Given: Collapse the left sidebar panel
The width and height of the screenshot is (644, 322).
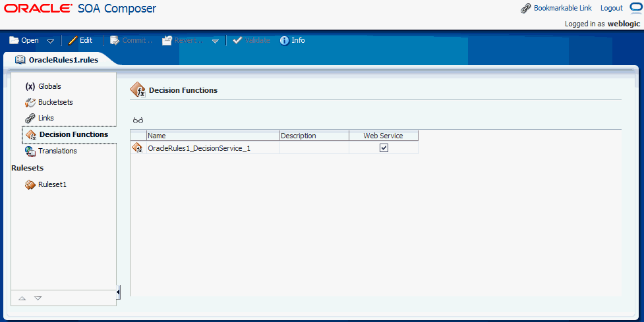Looking at the screenshot, I should point(118,292).
